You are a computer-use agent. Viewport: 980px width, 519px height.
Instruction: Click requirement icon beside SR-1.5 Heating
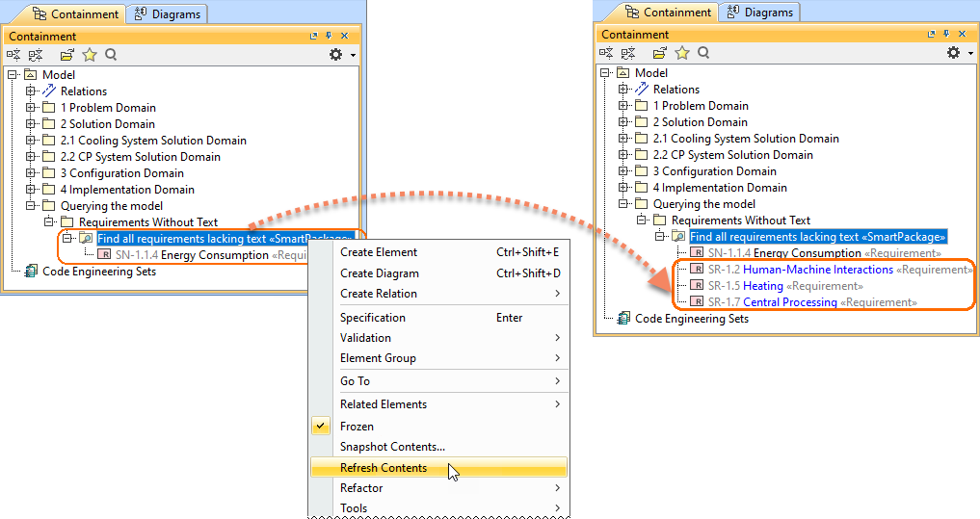pyautogui.click(x=697, y=286)
